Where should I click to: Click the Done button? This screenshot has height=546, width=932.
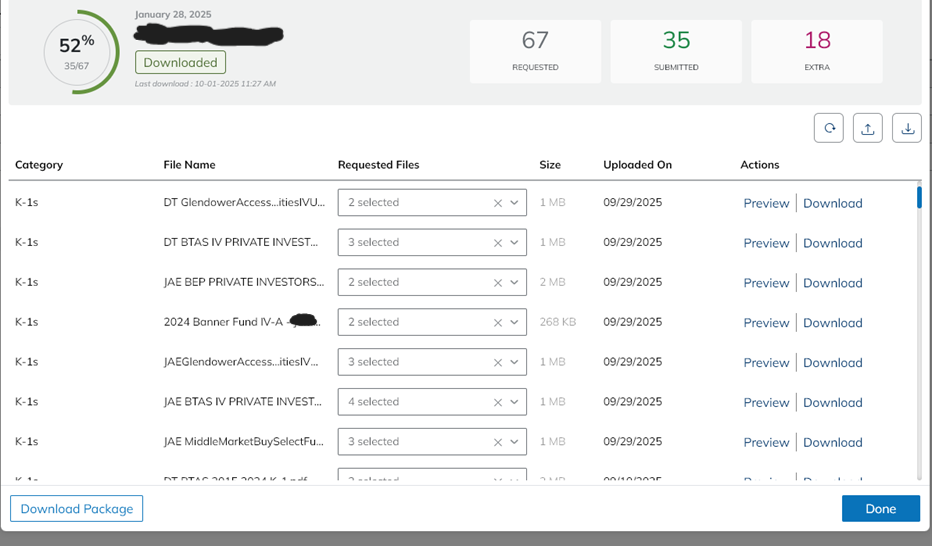[881, 509]
